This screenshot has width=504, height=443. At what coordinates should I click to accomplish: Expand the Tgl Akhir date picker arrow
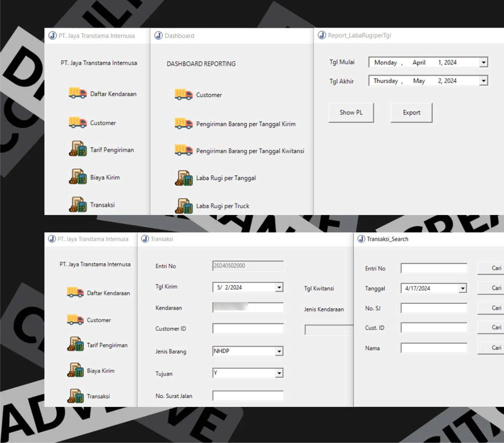click(483, 81)
